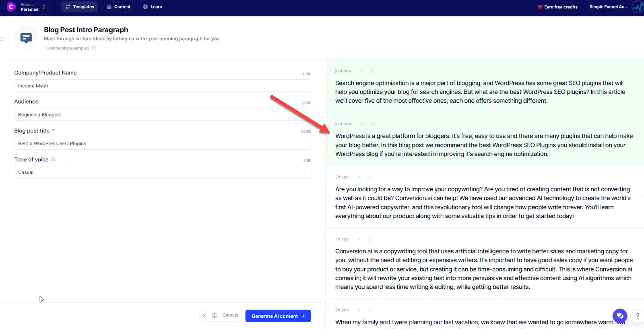This screenshot has width=644, height=329.
Task: Star the 'Conversion.ai is a copywriting tool' output
Action: pos(359,239)
